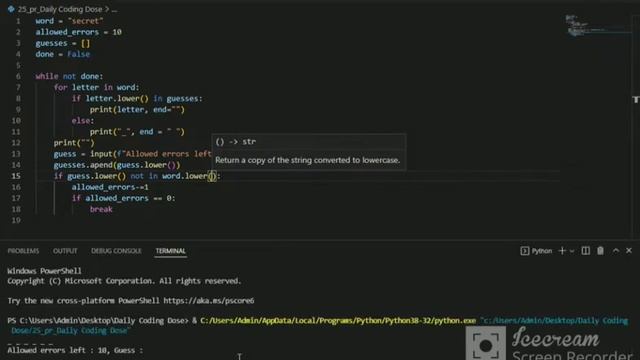This screenshot has height=360, width=640.
Task: Click word.lower() on line 15
Action: pos(189,176)
